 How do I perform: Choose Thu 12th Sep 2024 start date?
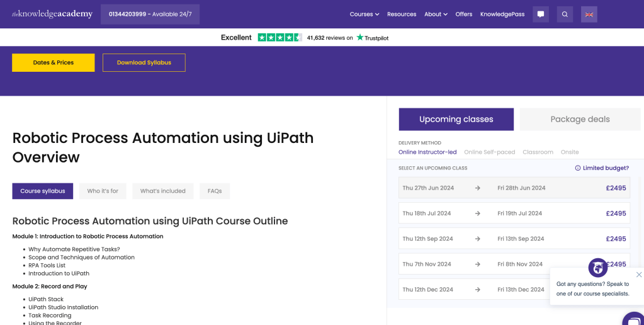pyautogui.click(x=427, y=239)
